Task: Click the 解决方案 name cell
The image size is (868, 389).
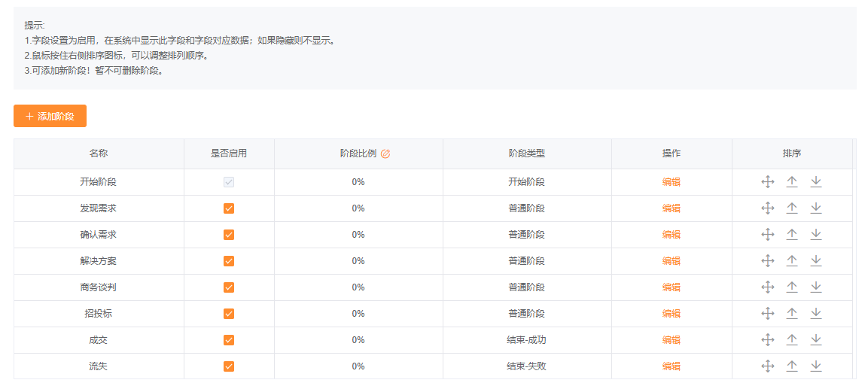Action: tap(99, 260)
